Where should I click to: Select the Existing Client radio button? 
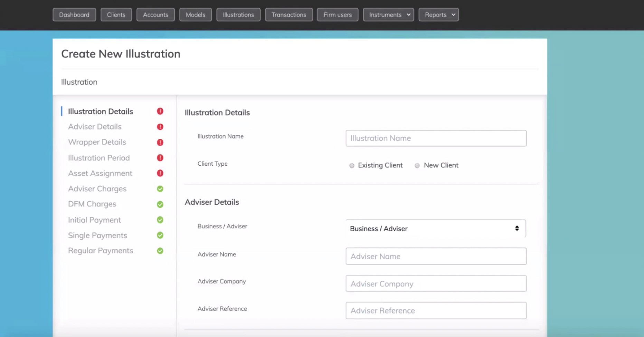(x=352, y=166)
